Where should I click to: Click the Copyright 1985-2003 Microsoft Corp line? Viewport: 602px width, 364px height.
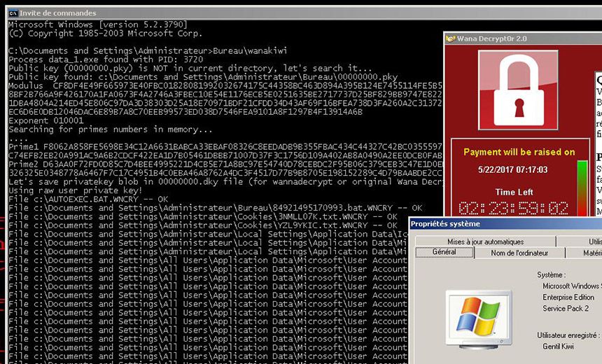[x=105, y=34]
